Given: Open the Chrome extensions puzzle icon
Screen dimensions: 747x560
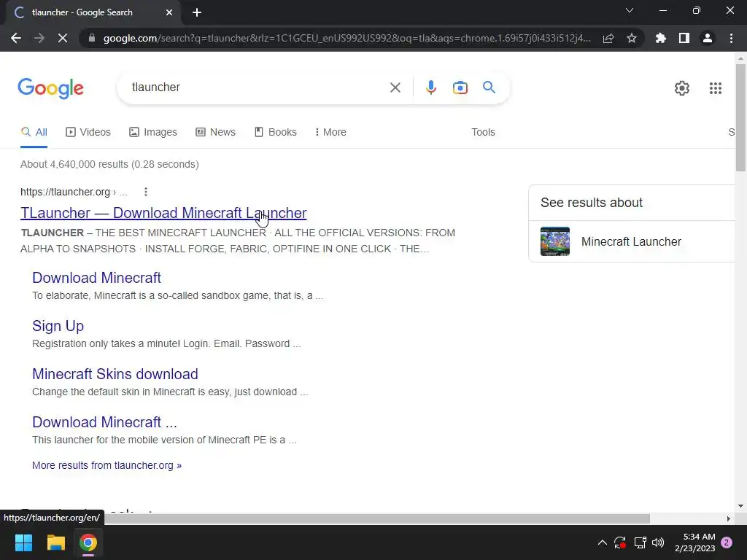Looking at the screenshot, I should tap(661, 38).
